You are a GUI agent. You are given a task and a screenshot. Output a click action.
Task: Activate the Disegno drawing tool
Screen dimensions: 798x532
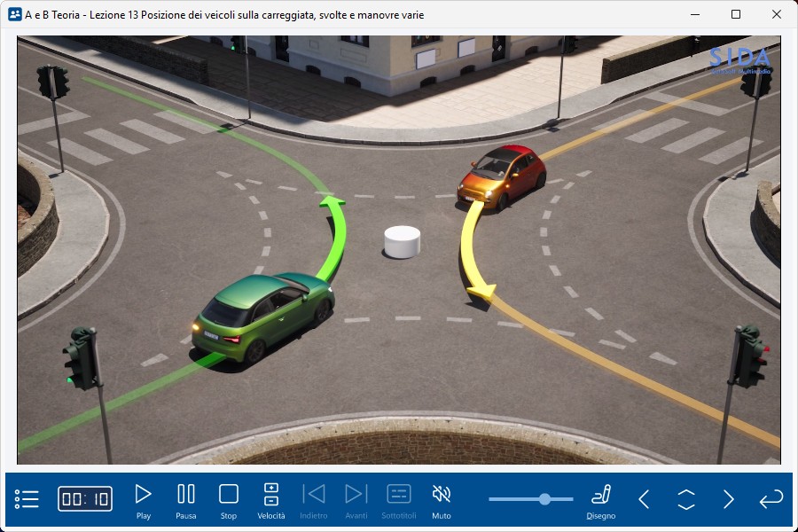coord(601,500)
